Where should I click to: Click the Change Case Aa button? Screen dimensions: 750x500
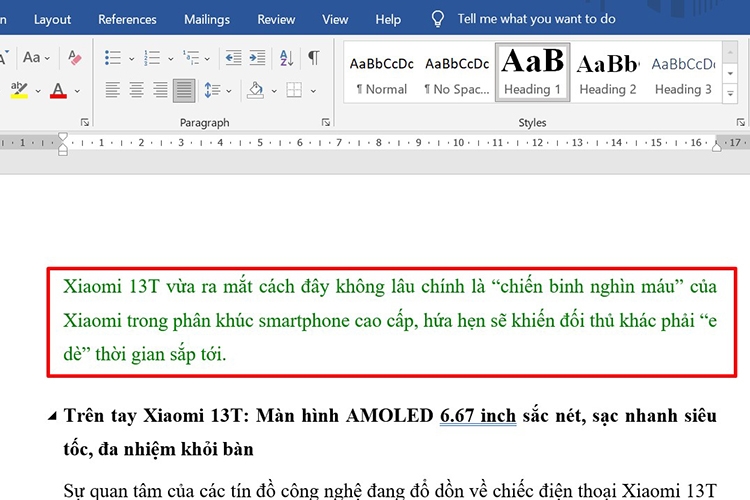click(x=32, y=58)
